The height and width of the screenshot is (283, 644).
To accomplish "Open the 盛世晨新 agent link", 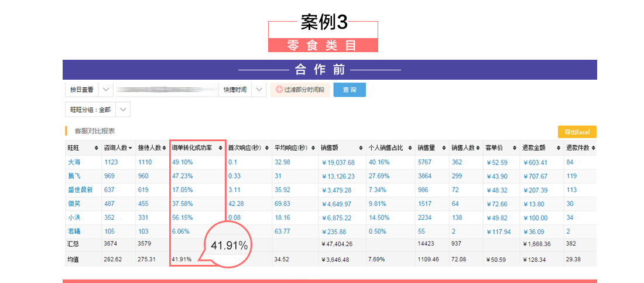I will [x=81, y=190].
